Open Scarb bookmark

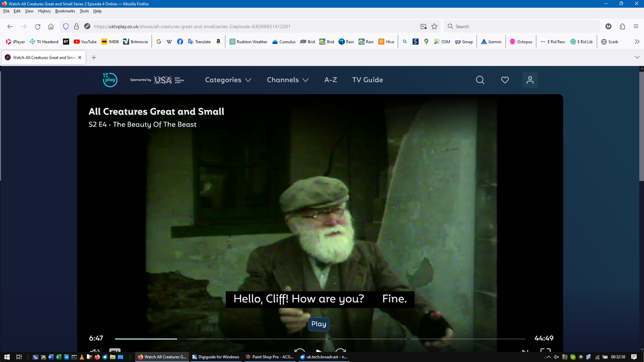click(610, 42)
